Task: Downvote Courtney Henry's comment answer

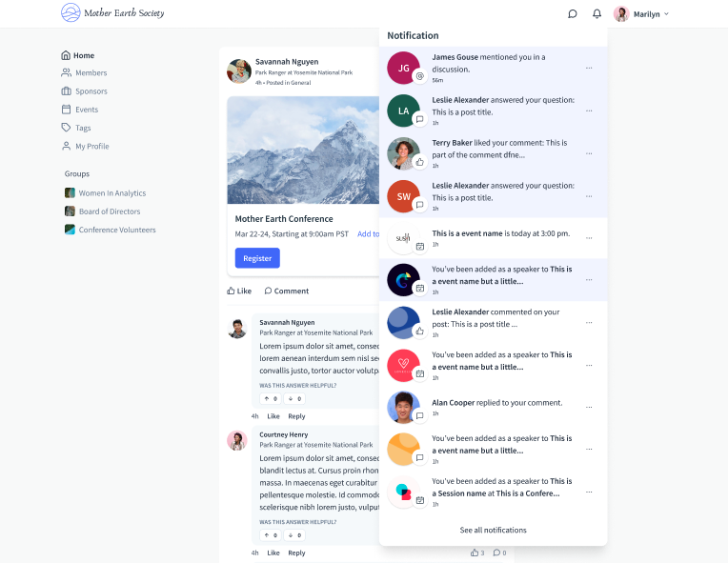Action: coord(294,535)
